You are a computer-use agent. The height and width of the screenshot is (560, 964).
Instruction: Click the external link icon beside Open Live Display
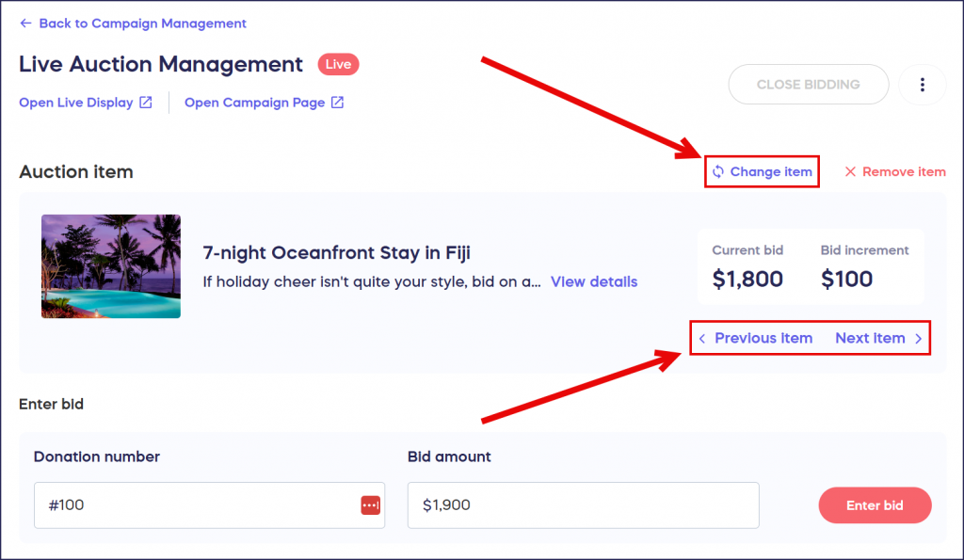(x=146, y=103)
